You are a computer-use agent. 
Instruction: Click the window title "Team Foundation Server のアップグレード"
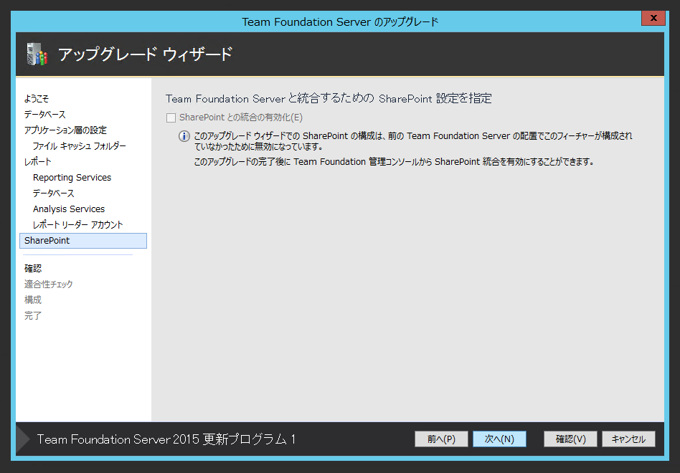pyautogui.click(x=340, y=22)
